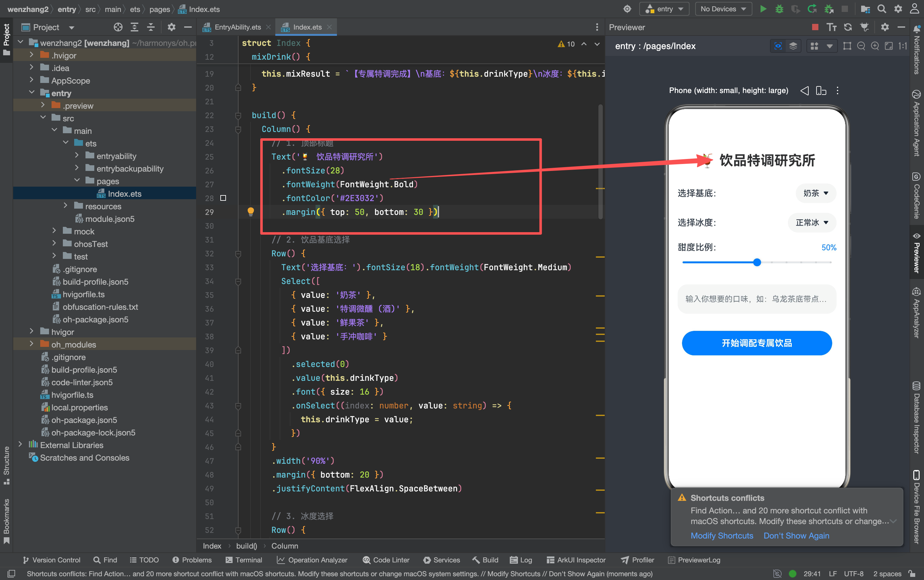
Task: Expand the AppScope folder
Action: pyautogui.click(x=31, y=80)
